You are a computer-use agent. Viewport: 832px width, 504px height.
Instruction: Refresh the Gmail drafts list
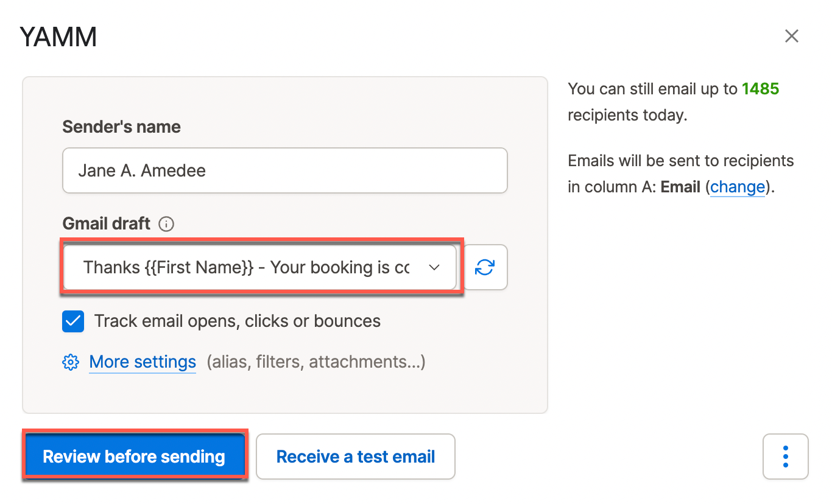485,267
